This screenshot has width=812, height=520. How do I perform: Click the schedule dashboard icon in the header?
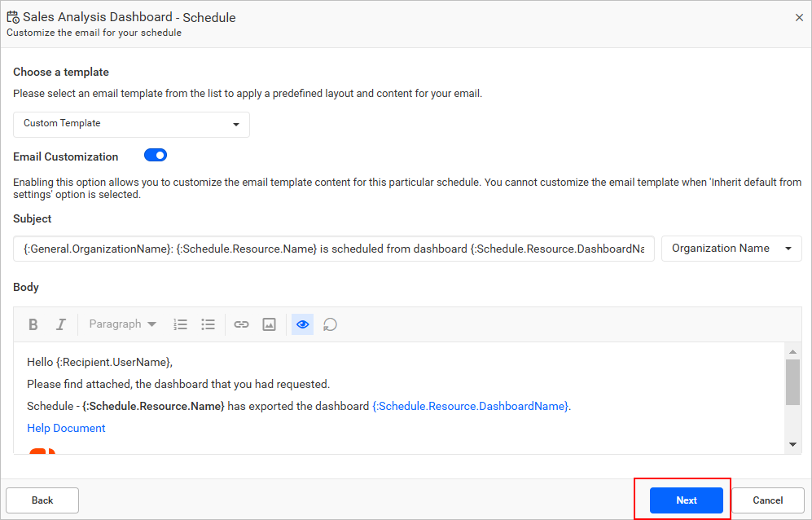(13, 16)
